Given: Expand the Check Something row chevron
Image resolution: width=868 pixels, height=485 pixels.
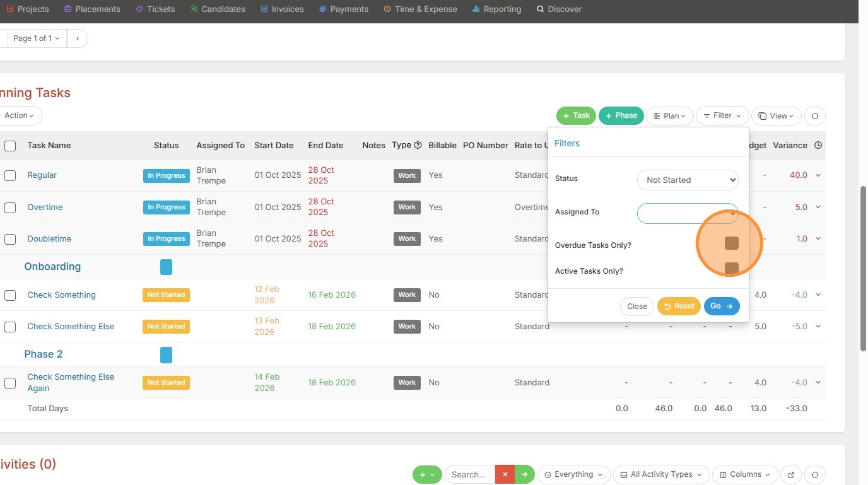Looking at the screenshot, I should point(818,295).
